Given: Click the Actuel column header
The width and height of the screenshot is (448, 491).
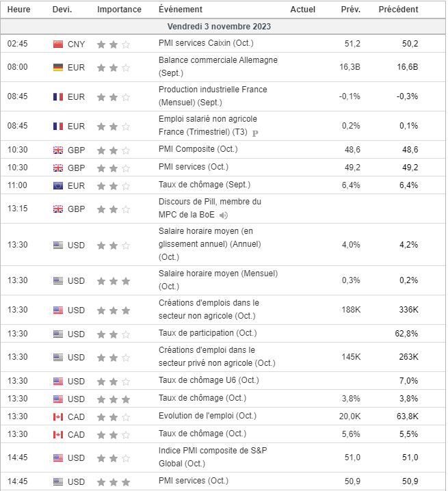Looking at the screenshot, I should [x=302, y=10].
